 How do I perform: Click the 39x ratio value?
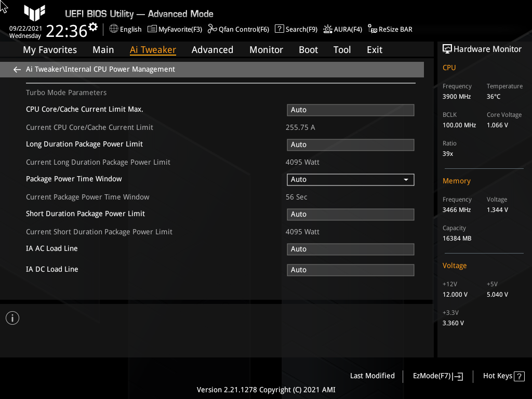pyautogui.click(x=448, y=154)
